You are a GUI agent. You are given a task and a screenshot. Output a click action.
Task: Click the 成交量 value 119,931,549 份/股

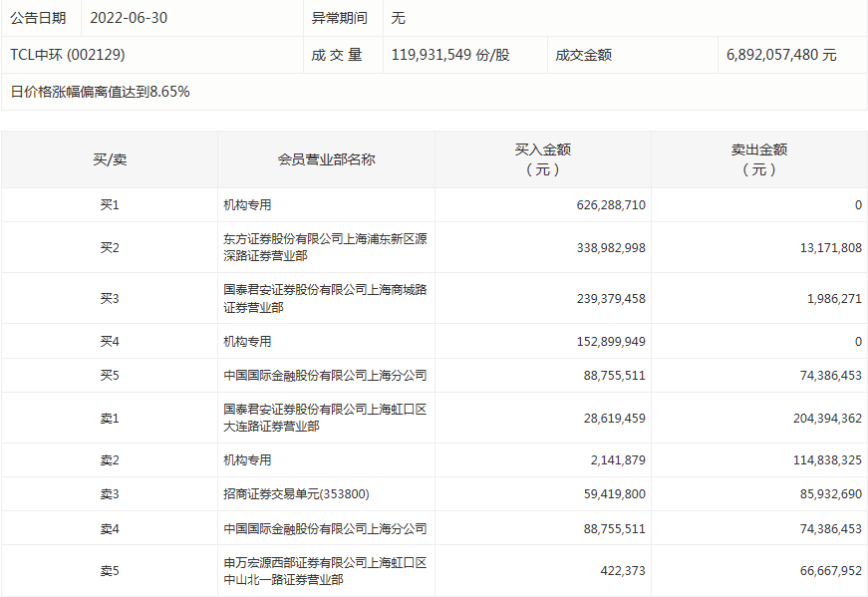coord(450,55)
